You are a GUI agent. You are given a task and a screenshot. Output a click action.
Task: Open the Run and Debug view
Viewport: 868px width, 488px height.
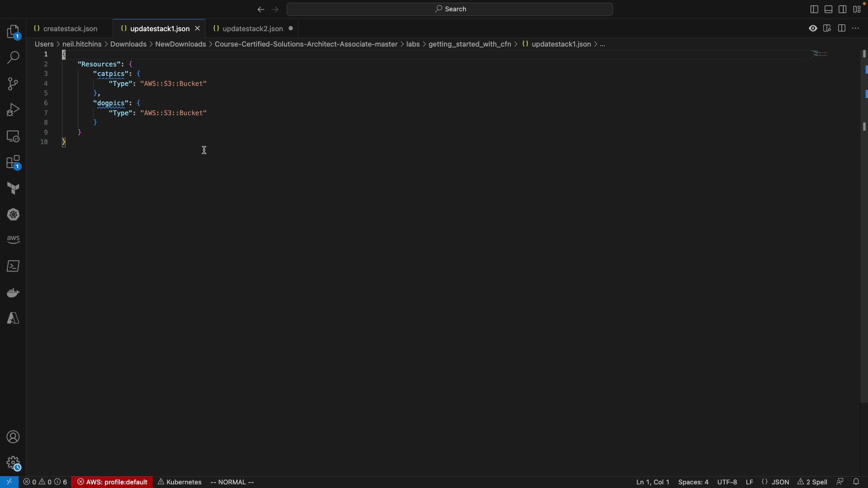[13, 110]
